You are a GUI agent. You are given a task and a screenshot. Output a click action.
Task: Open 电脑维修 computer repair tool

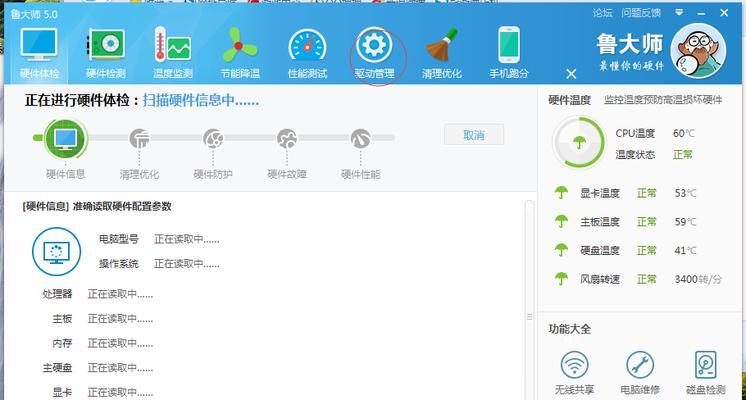(640, 373)
